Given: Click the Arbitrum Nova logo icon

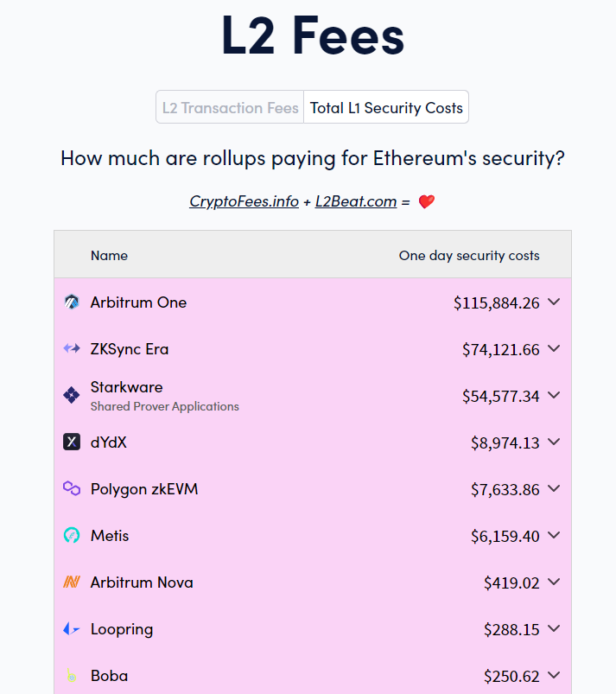Looking at the screenshot, I should point(72,582).
